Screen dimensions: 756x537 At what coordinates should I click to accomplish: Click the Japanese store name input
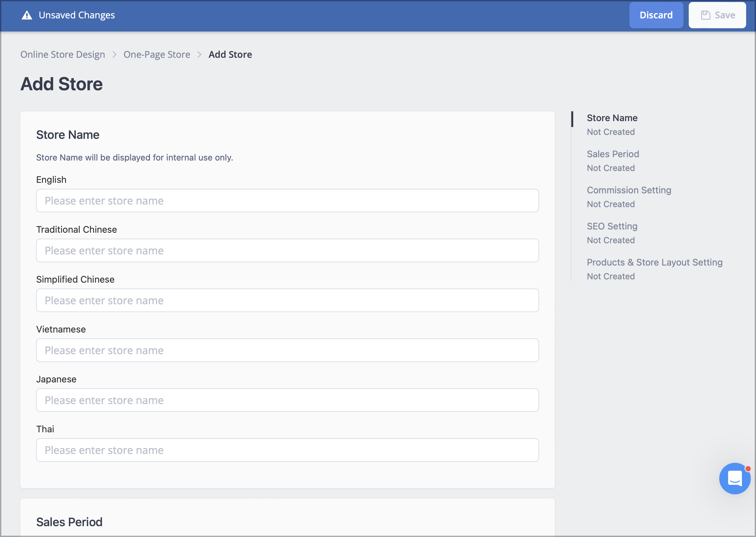click(287, 400)
